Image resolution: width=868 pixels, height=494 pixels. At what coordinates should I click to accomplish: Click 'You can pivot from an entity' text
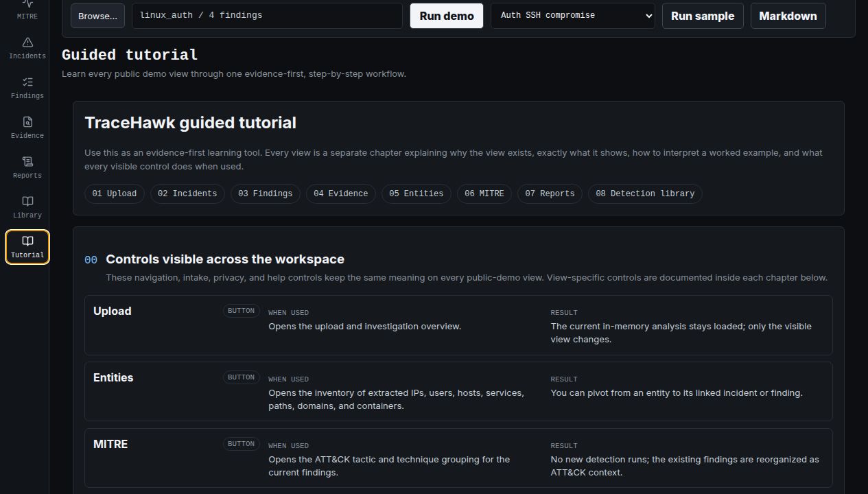[x=613, y=393]
